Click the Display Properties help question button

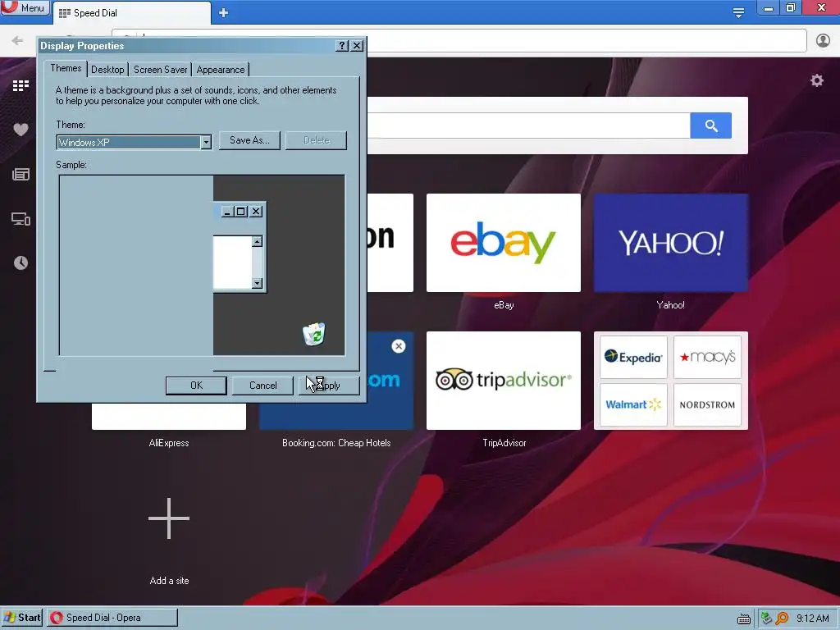click(342, 46)
